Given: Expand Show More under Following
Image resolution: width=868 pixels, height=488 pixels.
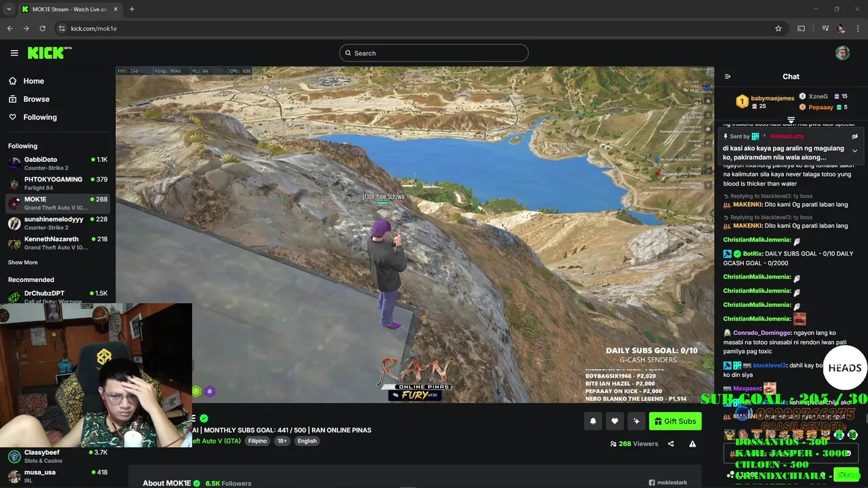Looking at the screenshot, I should 23,262.
